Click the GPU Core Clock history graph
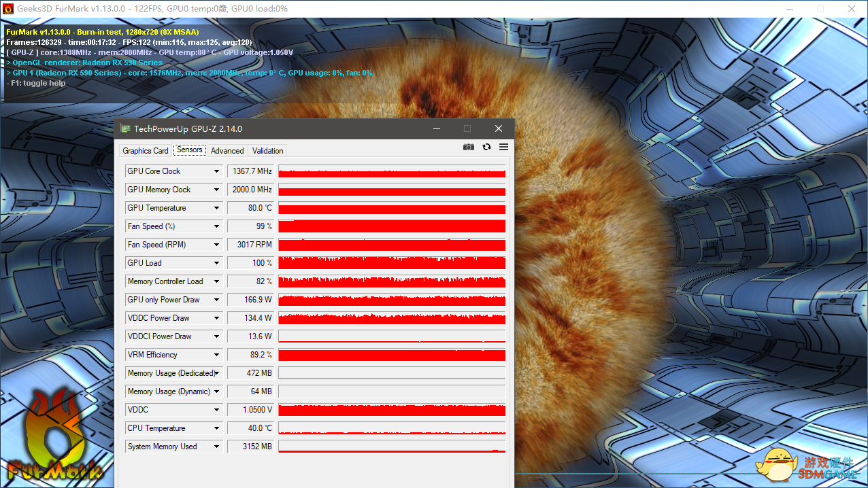868x488 pixels. (x=392, y=171)
